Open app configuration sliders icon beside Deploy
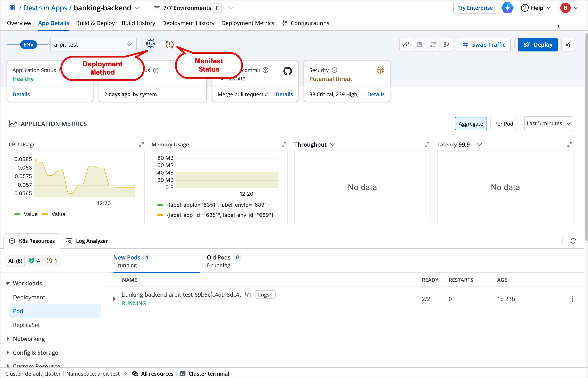Viewport: 588px width, 378px height. (x=568, y=44)
